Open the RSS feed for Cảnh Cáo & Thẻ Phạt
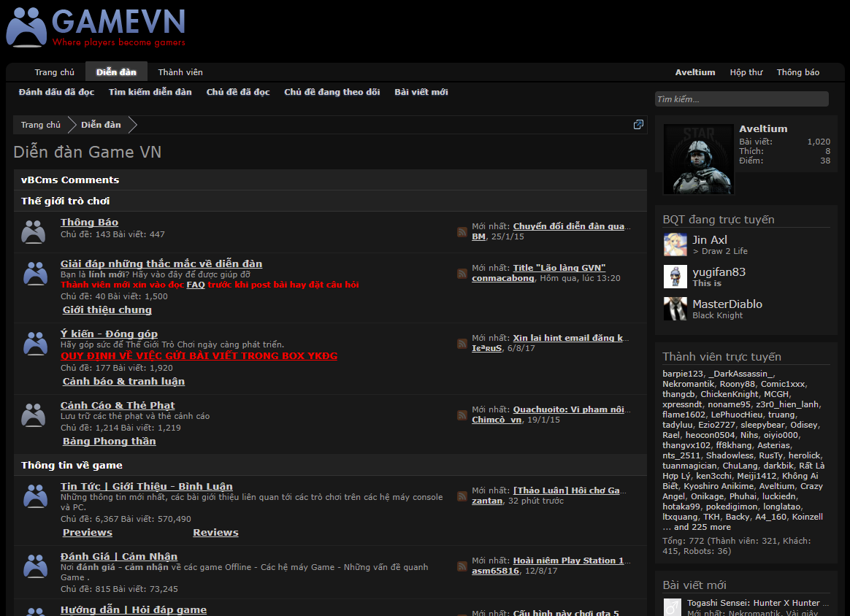Viewport: 850px width, 616px height. tap(462, 415)
